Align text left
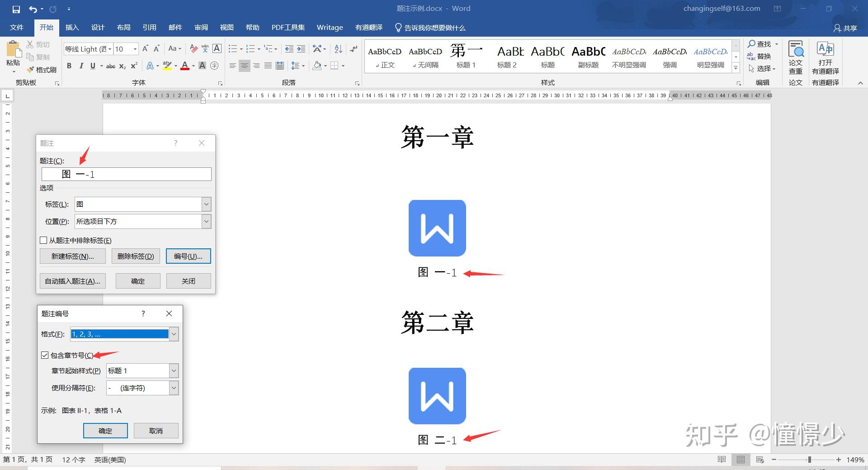Screen dimensions: 868x470 232,66
